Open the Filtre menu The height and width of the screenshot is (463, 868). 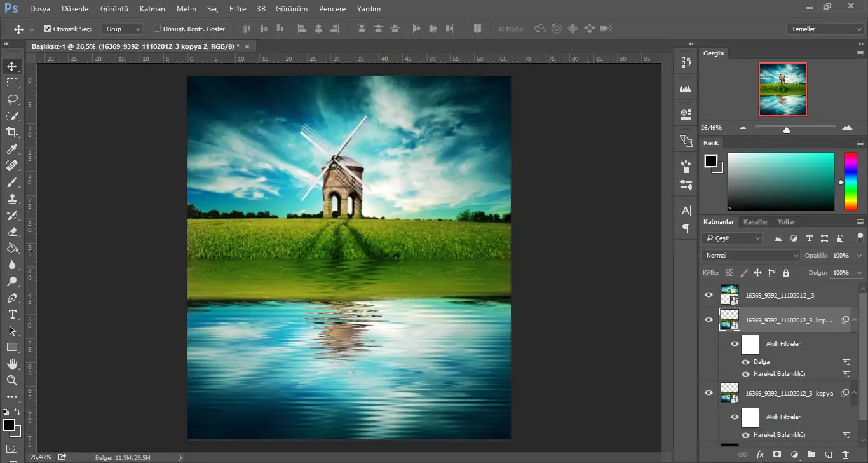coord(238,9)
